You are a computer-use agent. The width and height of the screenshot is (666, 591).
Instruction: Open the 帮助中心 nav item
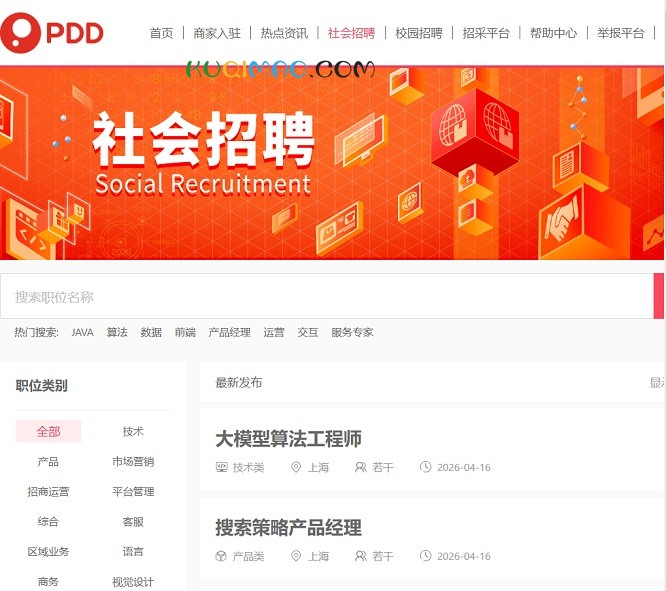553,33
